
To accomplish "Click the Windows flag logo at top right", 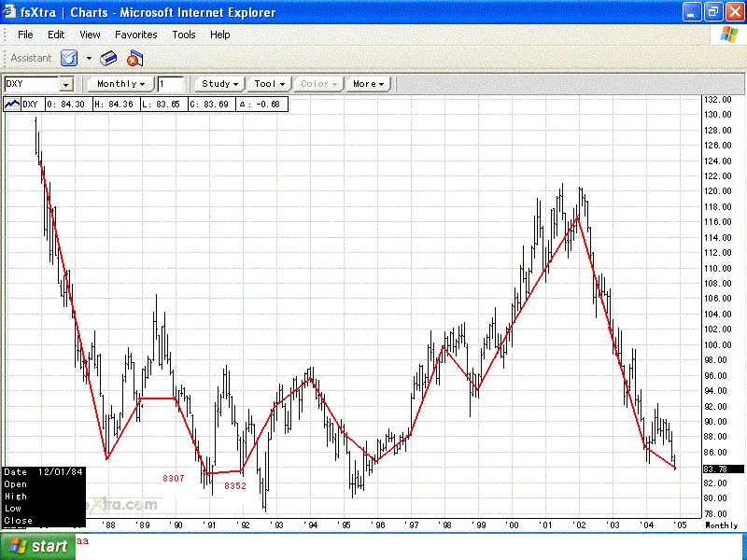I will pyautogui.click(x=729, y=35).
